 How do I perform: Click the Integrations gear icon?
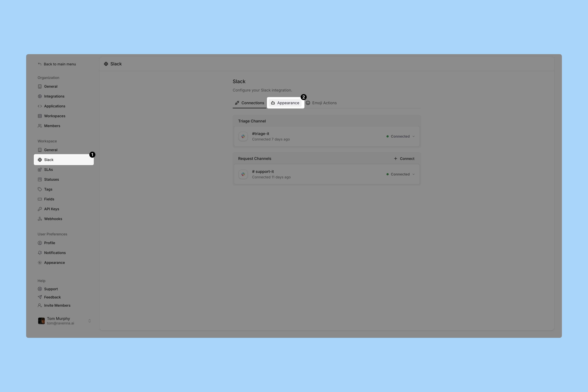(40, 96)
